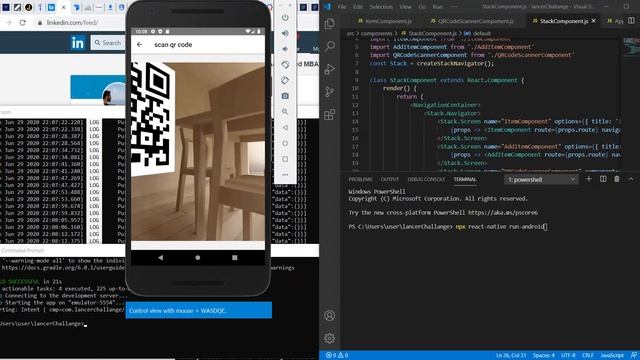Click the JavaScript language mode status item
Image resolution: width=640 pixels, height=360 pixels.
[x=611, y=356]
